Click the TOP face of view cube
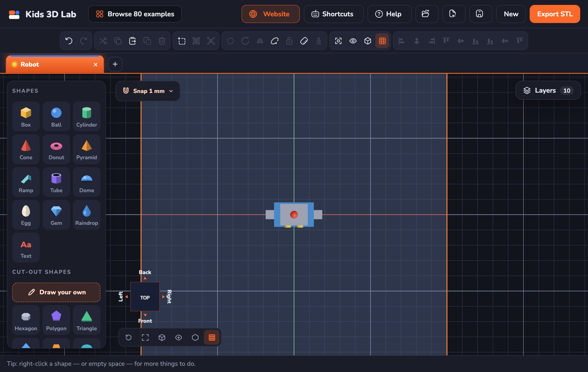 [x=145, y=297]
